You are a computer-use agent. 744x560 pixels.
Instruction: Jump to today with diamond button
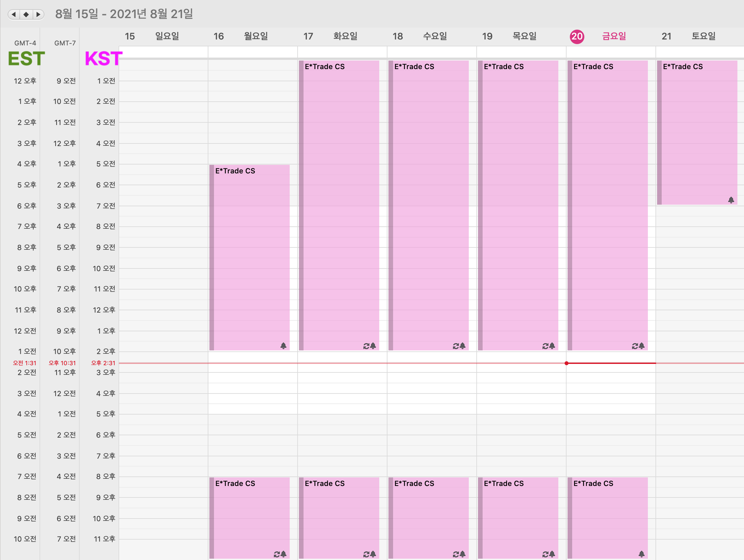point(26,14)
